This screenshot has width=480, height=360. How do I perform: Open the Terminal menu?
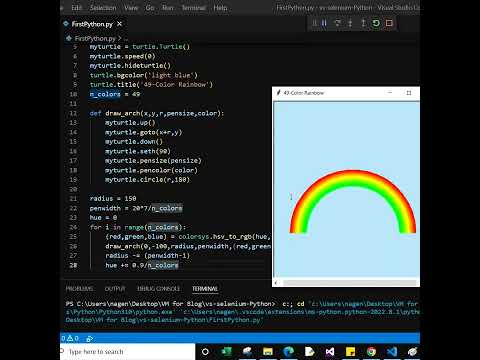point(193,8)
